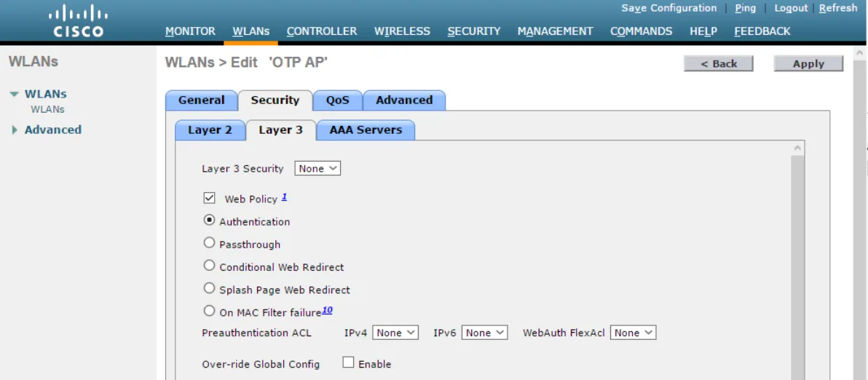Open the WLANs menu in top bar
The image size is (868, 380).
tap(250, 31)
